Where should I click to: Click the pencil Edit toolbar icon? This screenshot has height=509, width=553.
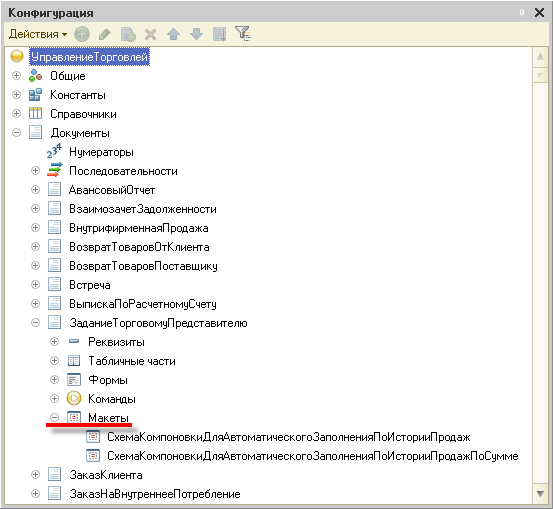coord(105,34)
